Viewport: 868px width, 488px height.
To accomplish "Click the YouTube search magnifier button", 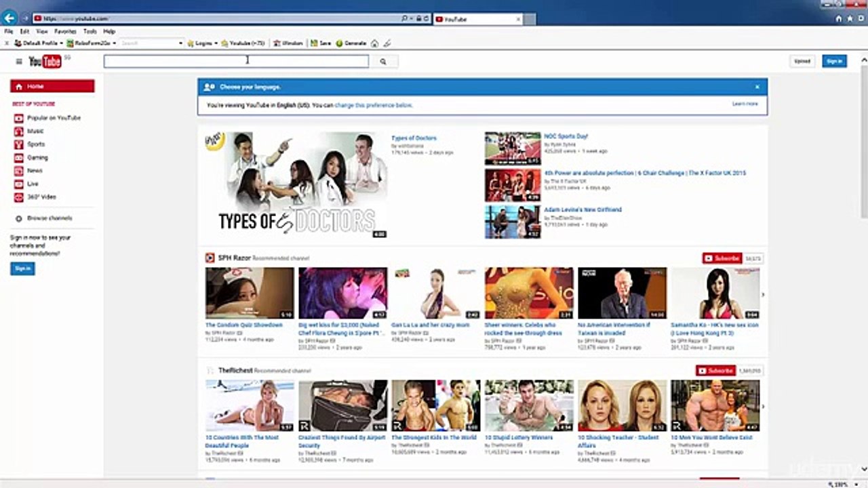I will click(383, 62).
